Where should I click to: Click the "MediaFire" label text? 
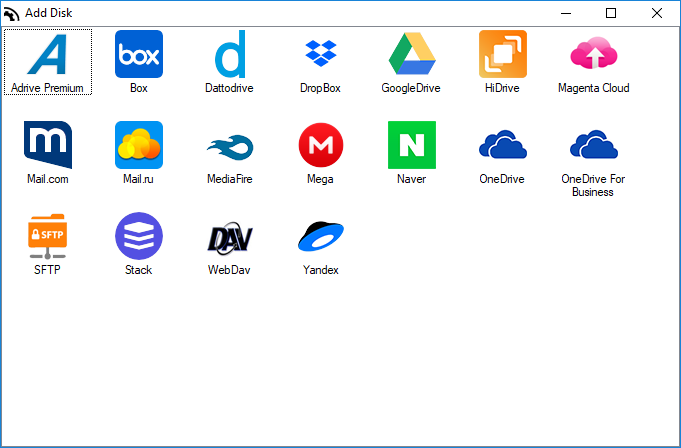pos(230,179)
